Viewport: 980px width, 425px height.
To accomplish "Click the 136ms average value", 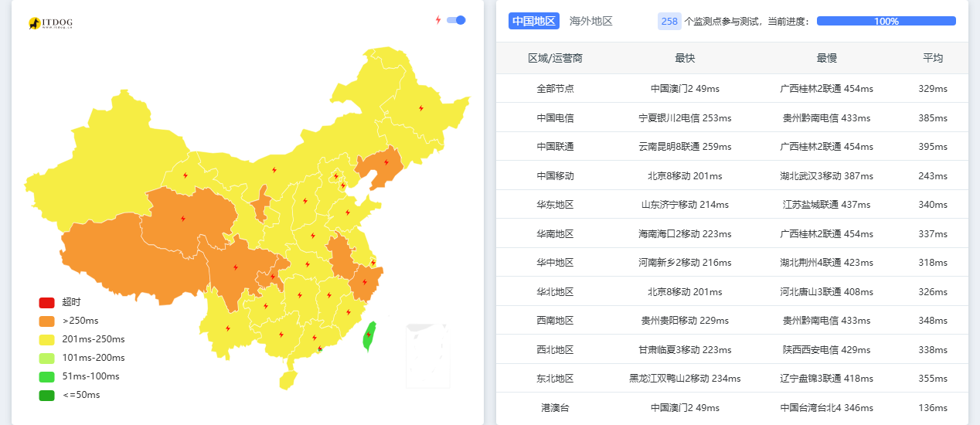I will point(933,408).
